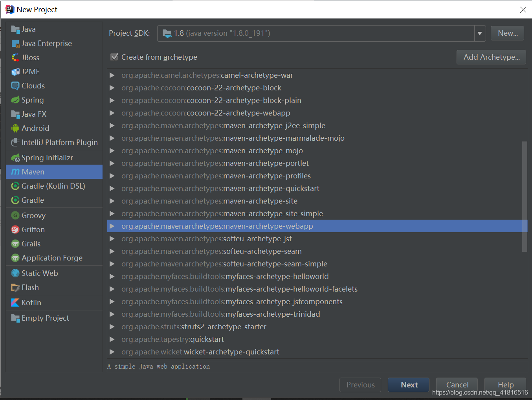
Task: Select Empty Project label
Action: (45, 318)
